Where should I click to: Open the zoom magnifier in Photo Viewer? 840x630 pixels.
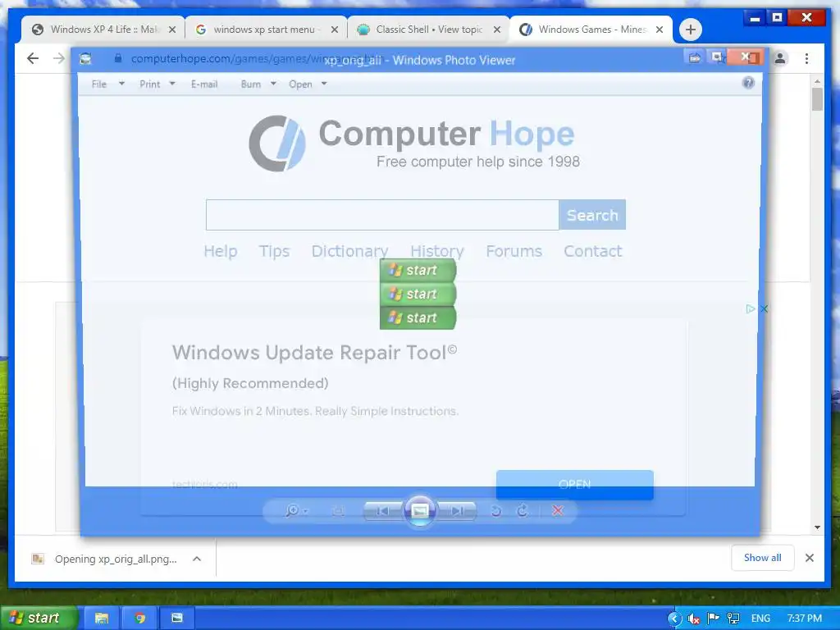(x=295, y=510)
